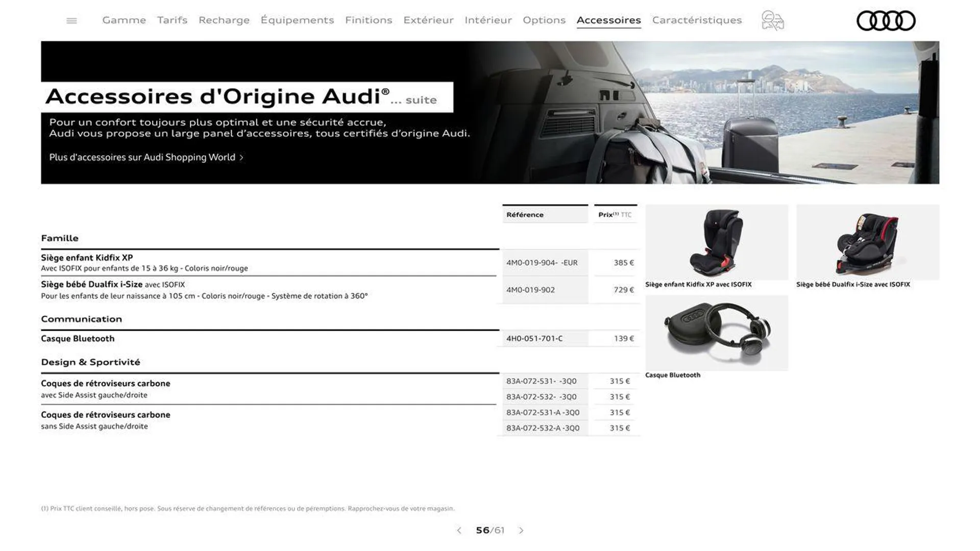Screen dimensions: 980x551
Task: Click the Siège bébé Dualfix i-Size row title
Action: click(92, 284)
